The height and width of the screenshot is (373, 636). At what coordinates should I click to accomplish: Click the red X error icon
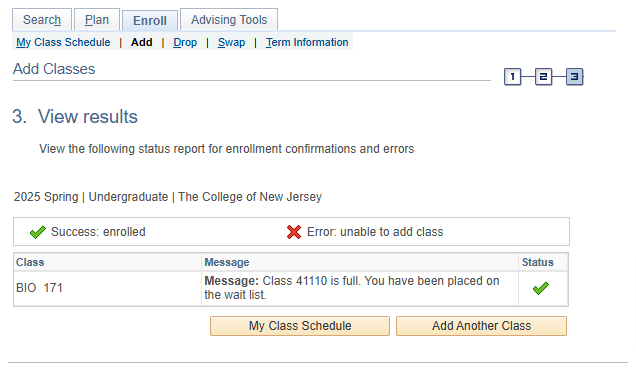pyautogui.click(x=294, y=232)
